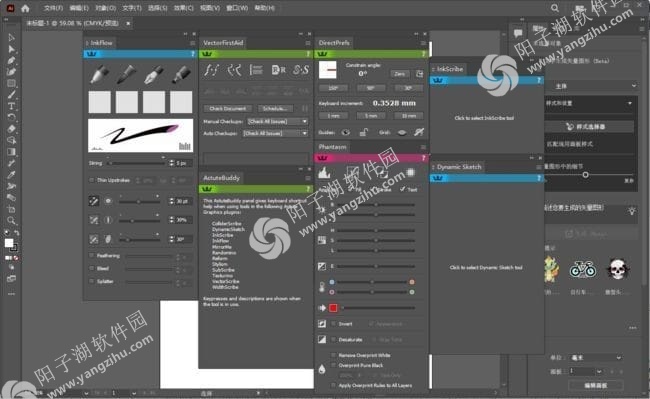
Task: Open InkFlow panel help question mark
Action: (x=192, y=54)
